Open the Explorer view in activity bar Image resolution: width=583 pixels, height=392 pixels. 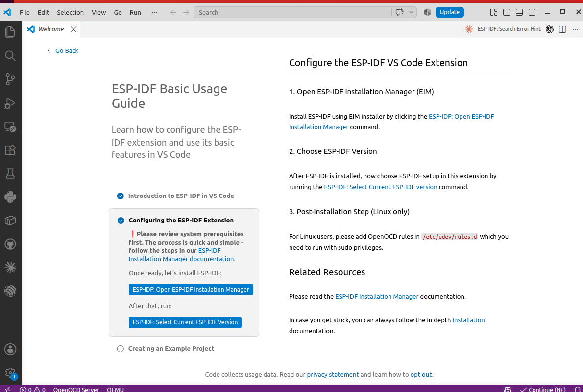(x=10, y=32)
